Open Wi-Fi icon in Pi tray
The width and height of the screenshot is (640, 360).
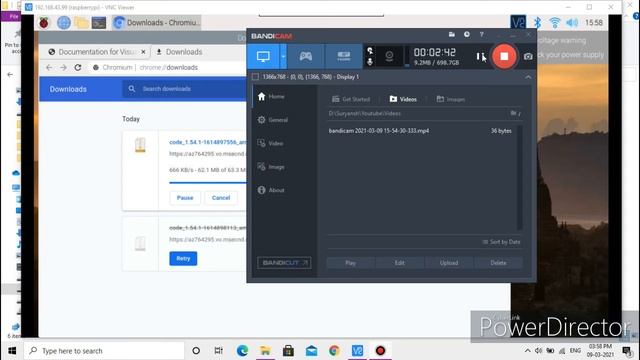pyautogui.click(x=554, y=22)
